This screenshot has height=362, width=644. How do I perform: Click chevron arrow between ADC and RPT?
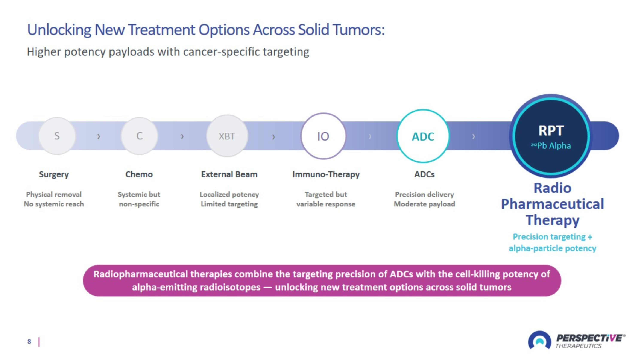473,136
